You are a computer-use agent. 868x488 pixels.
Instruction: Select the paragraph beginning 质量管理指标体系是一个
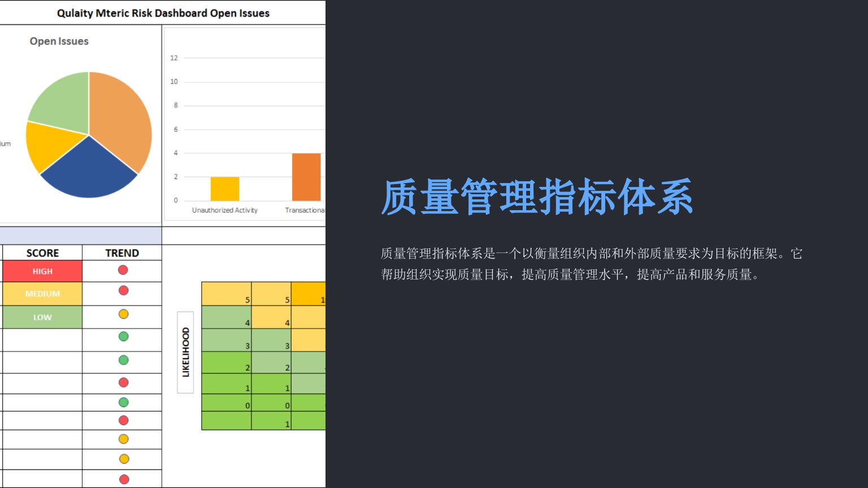[592, 264]
